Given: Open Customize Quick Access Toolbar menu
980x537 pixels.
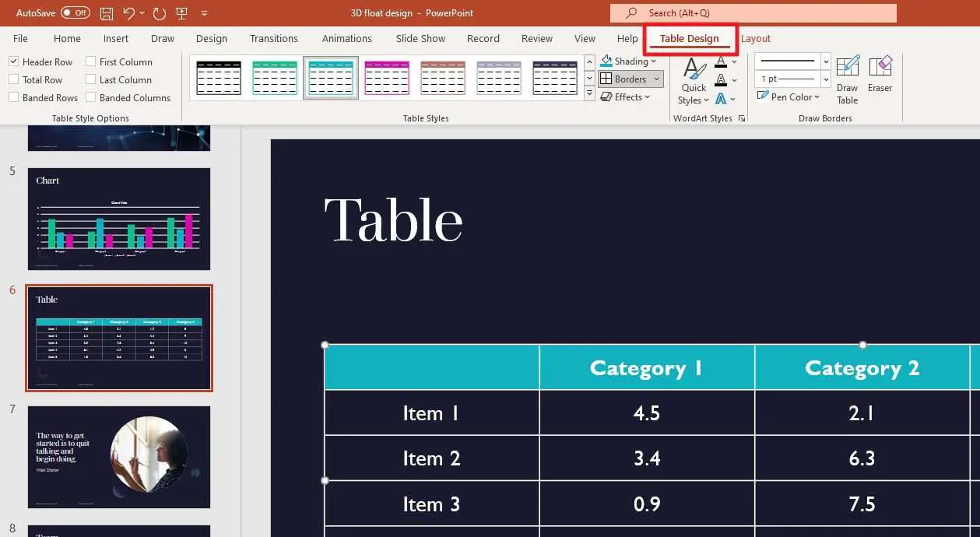Looking at the screenshot, I should pyautogui.click(x=204, y=13).
